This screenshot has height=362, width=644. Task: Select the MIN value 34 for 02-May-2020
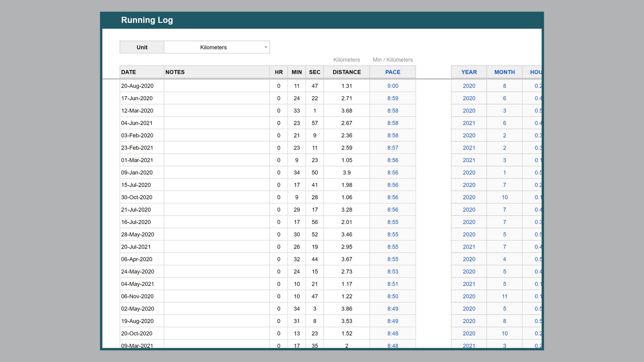[296, 309]
